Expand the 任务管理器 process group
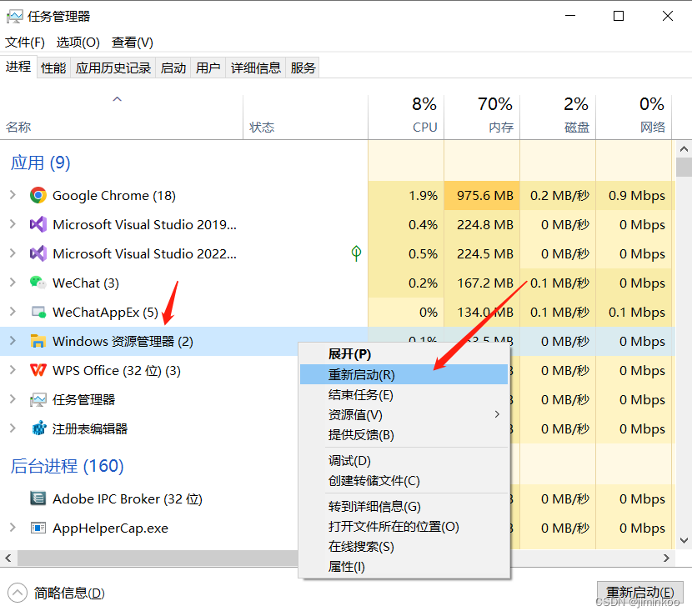Screen dimensions: 692x616 pyautogui.click(x=13, y=399)
